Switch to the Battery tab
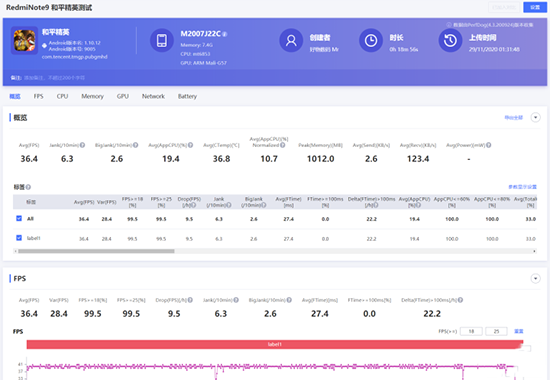 click(187, 96)
